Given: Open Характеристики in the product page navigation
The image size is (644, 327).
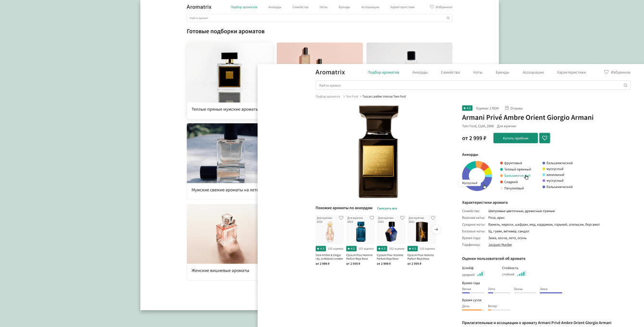Looking at the screenshot, I should pos(571,72).
